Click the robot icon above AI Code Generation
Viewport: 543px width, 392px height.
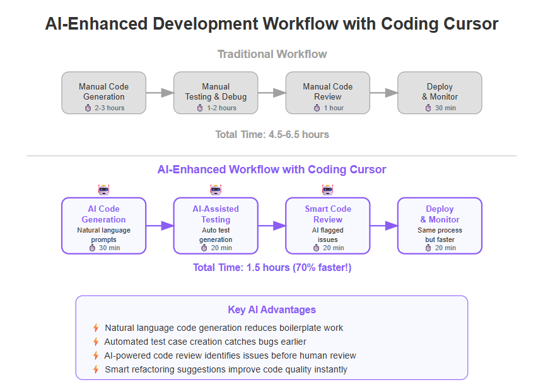click(x=103, y=190)
